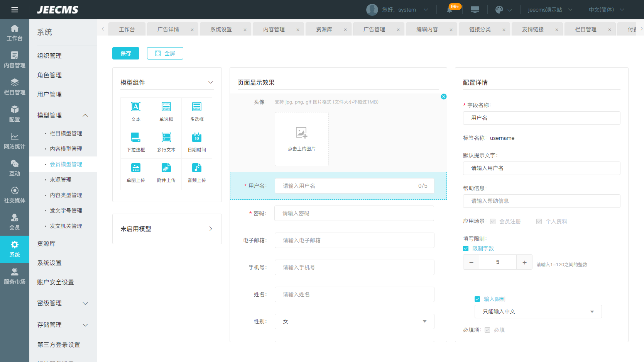Open 配置 sidebar icon

tap(15, 114)
